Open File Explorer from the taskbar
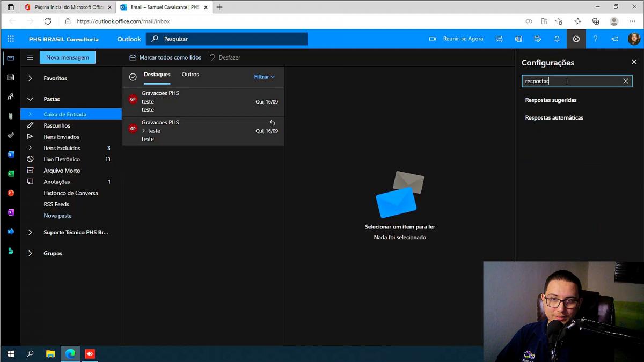 coord(50,354)
